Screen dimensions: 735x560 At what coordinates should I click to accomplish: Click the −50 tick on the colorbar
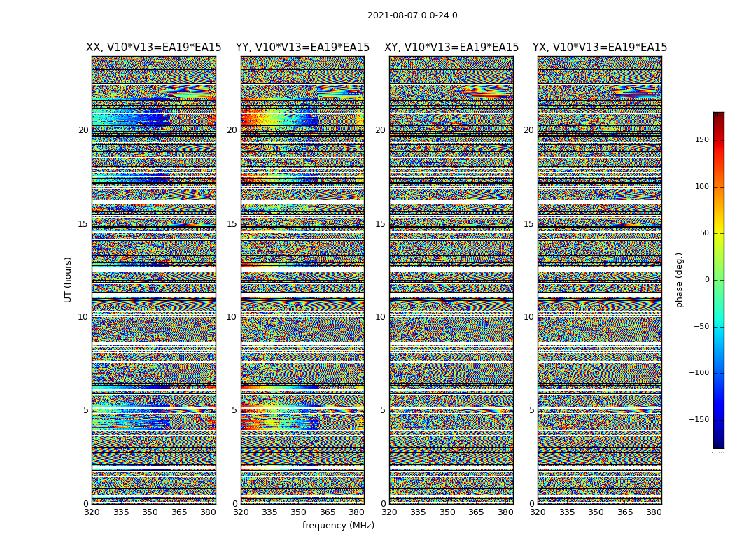click(701, 326)
